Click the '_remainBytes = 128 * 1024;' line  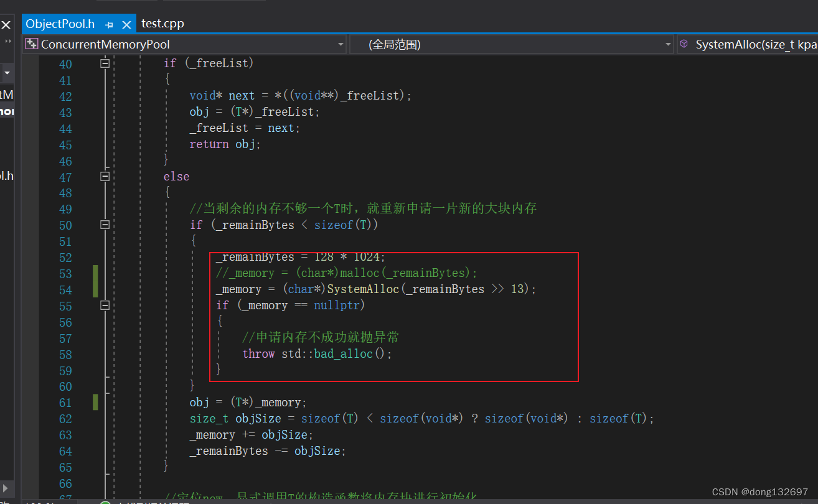(x=301, y=257)
